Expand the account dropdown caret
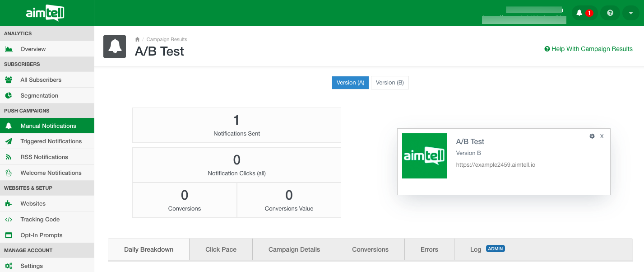The height and width of the screenshot is (272, 644). click(630, 13)
